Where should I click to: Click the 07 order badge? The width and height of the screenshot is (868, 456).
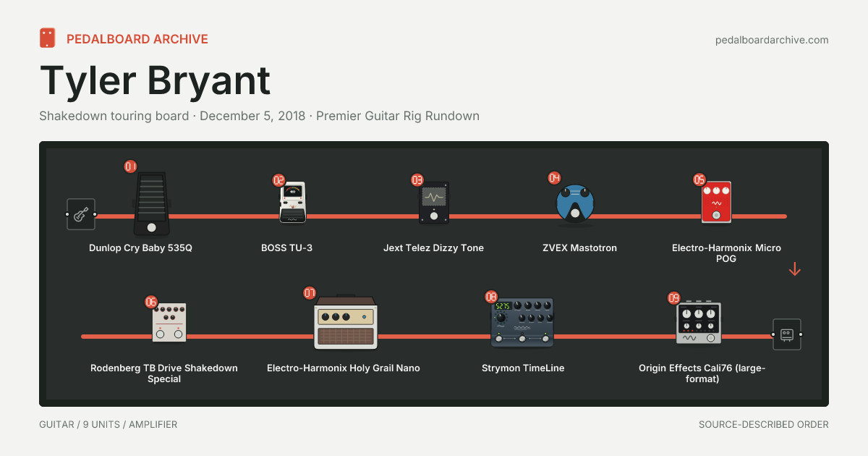[x=310, y=293]
